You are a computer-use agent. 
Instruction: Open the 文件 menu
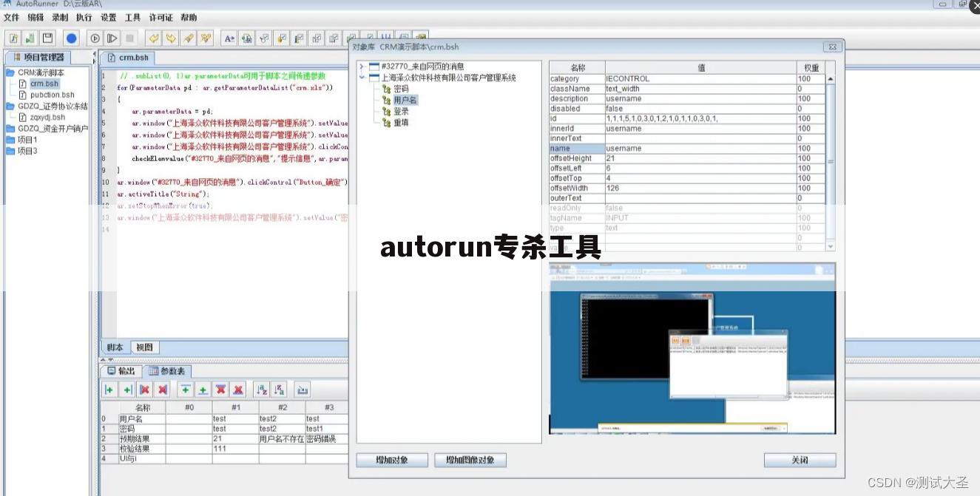11,18
